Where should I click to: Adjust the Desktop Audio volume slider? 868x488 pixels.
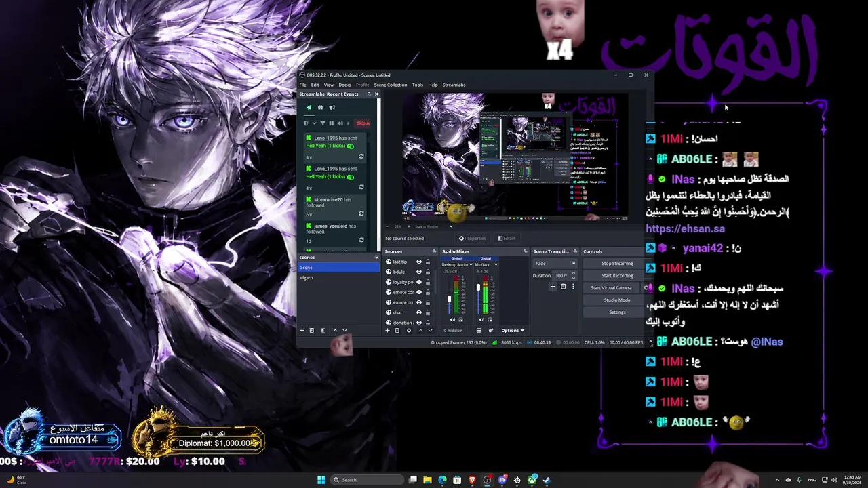coord(449,298)
